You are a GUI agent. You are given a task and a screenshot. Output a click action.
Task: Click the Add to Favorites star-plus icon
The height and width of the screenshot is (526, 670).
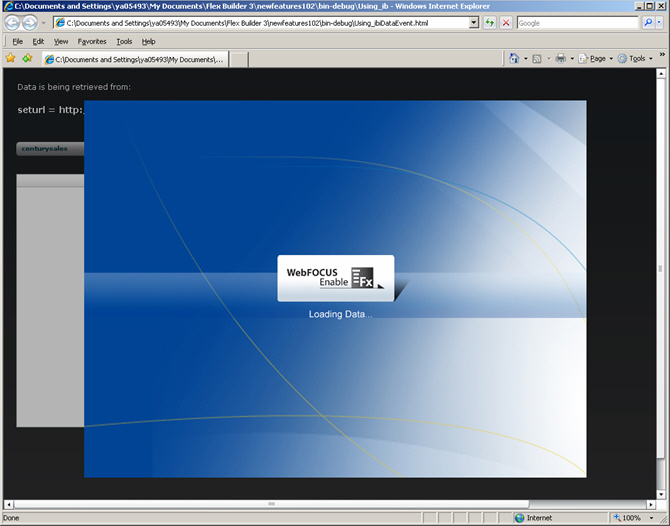pos(27,58)
